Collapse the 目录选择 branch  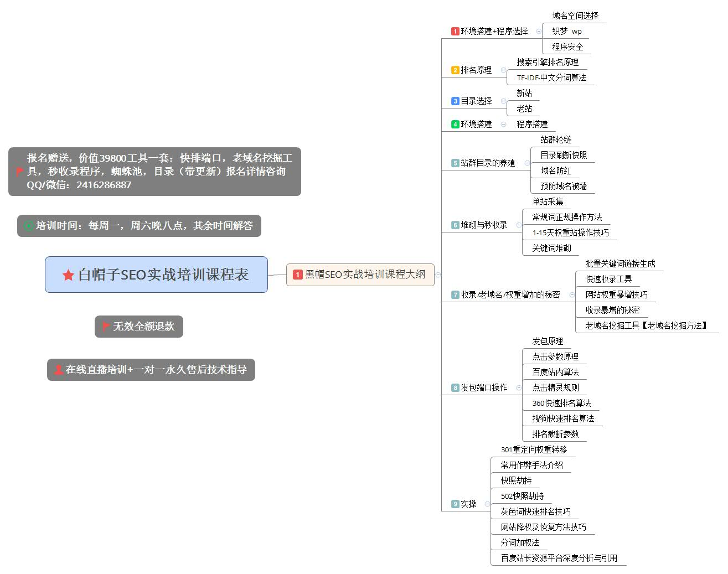503,101
